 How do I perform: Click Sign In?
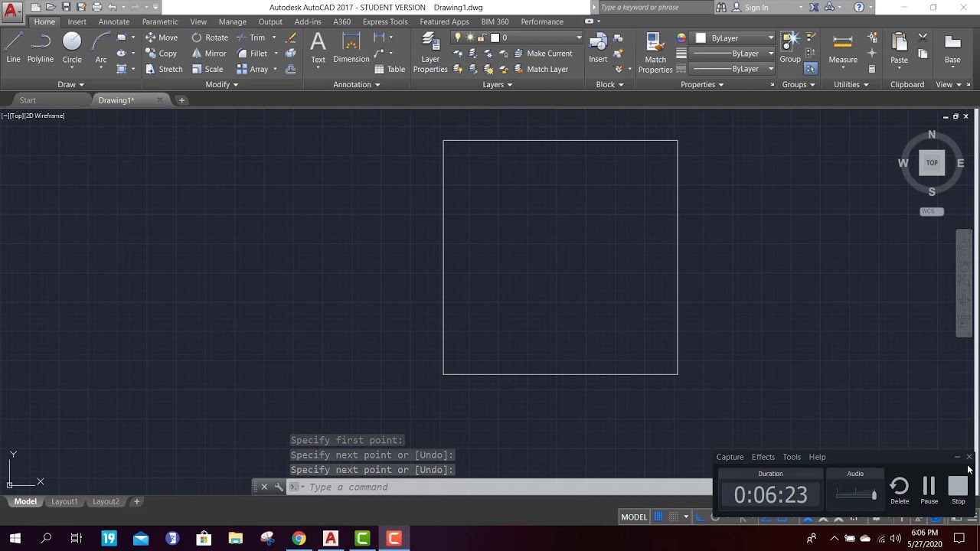750,7
